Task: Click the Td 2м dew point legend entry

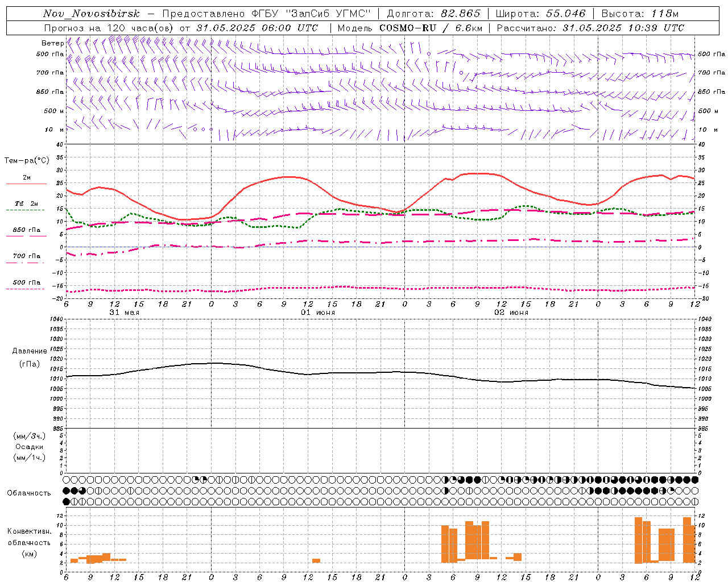Action: coord(26,203)
